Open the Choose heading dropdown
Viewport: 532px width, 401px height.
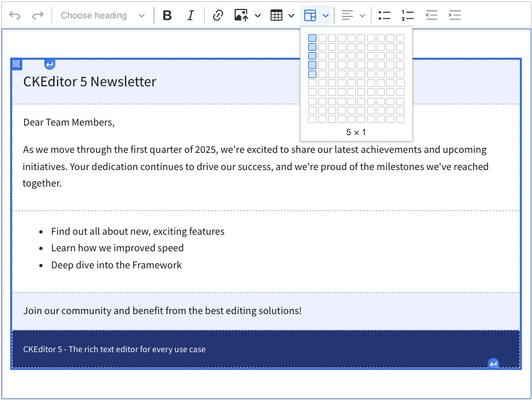(x=103, y=15)
